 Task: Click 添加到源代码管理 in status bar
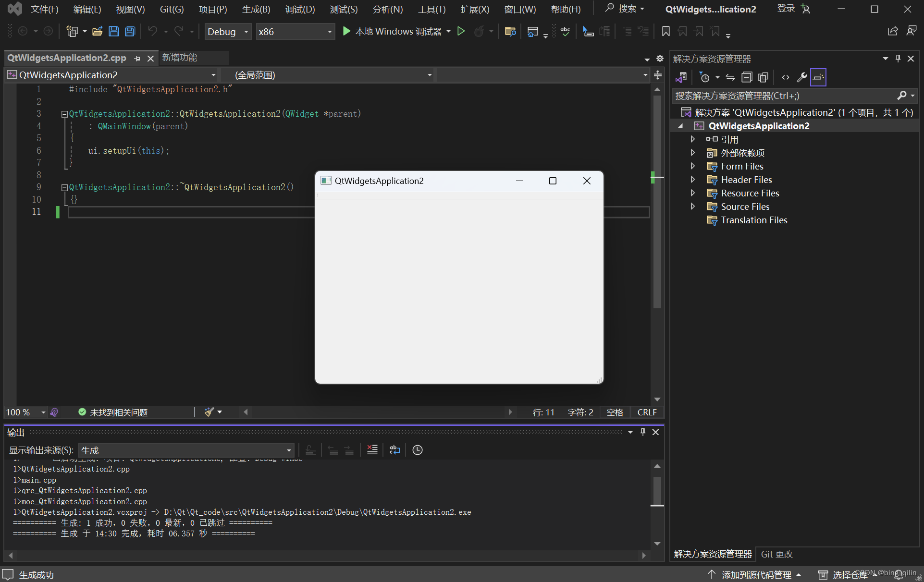(756, 575)
